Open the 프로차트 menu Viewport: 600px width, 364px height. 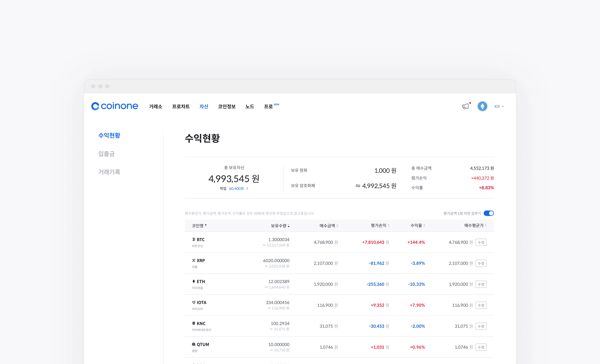[x=181, y=106]
